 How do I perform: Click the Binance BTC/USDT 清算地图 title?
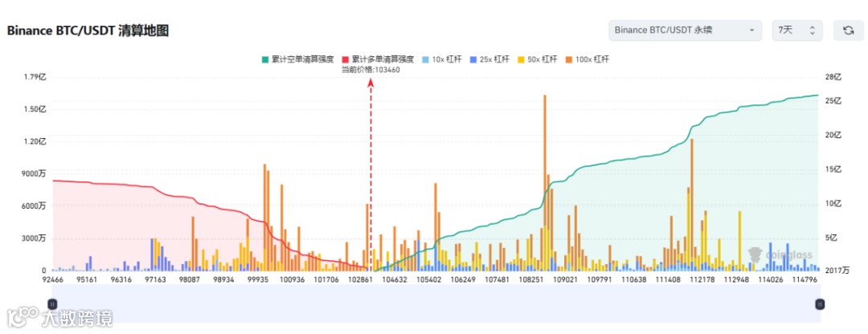pos(88,31)
